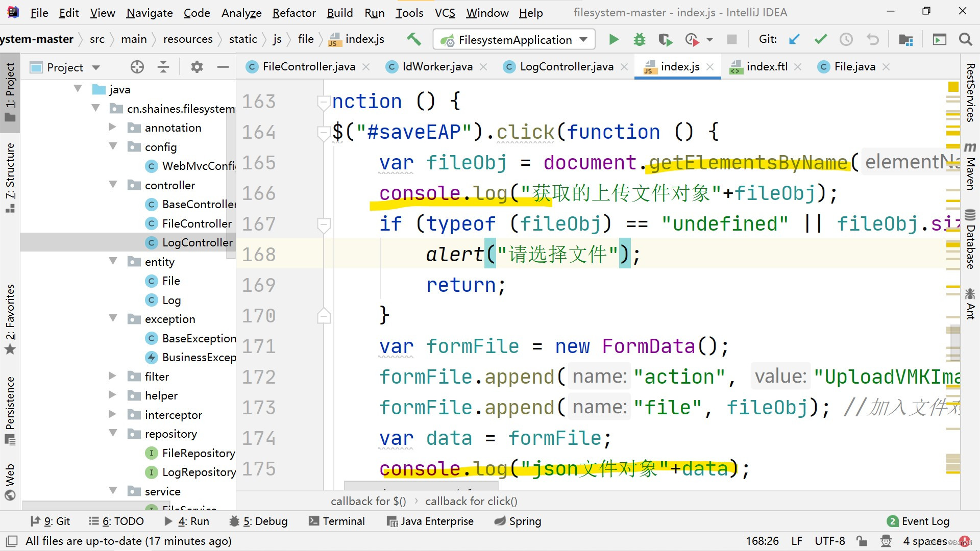
Task: Switch to the index.ftl editor tab
Action: click(766, 66)
